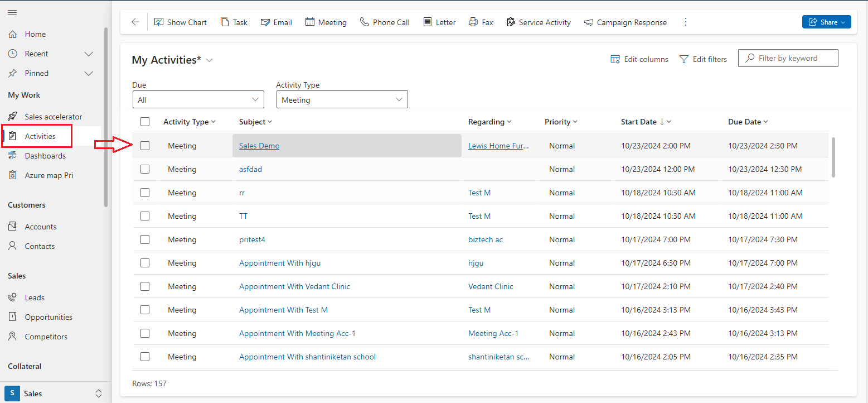The height and width of the screenshot is (403, 868).
Task: Click the Dashboards icon
Action: click(x=13, y=156)
